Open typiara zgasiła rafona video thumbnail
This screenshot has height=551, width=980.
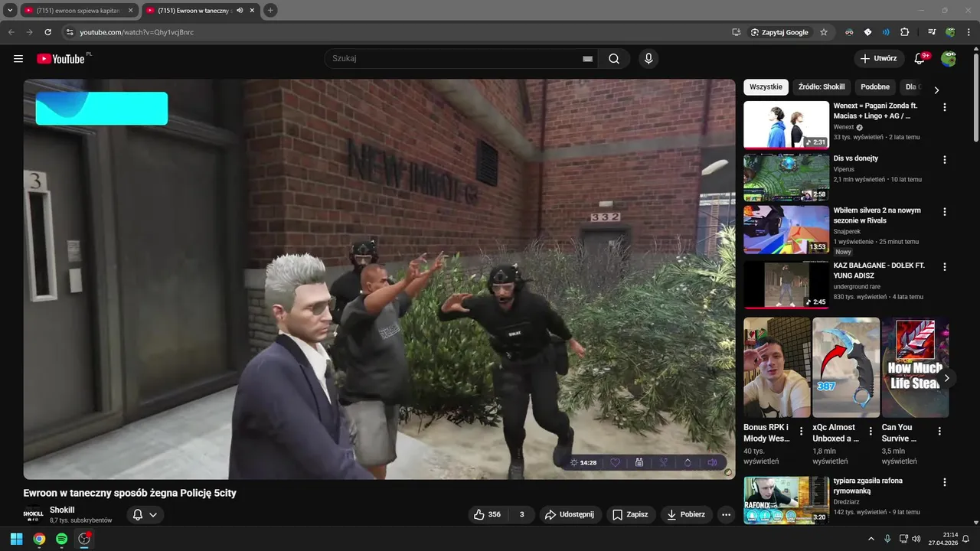tap(786, 500)
